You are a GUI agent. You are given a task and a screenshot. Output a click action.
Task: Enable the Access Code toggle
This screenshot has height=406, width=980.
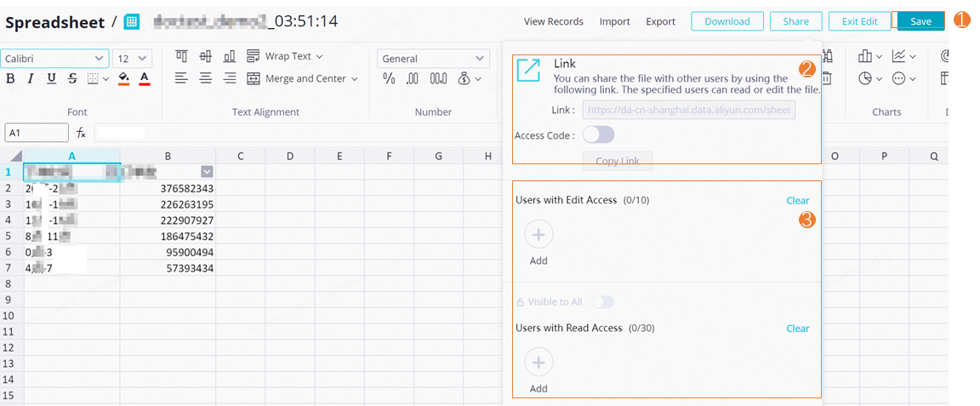[x=598, y=134]
